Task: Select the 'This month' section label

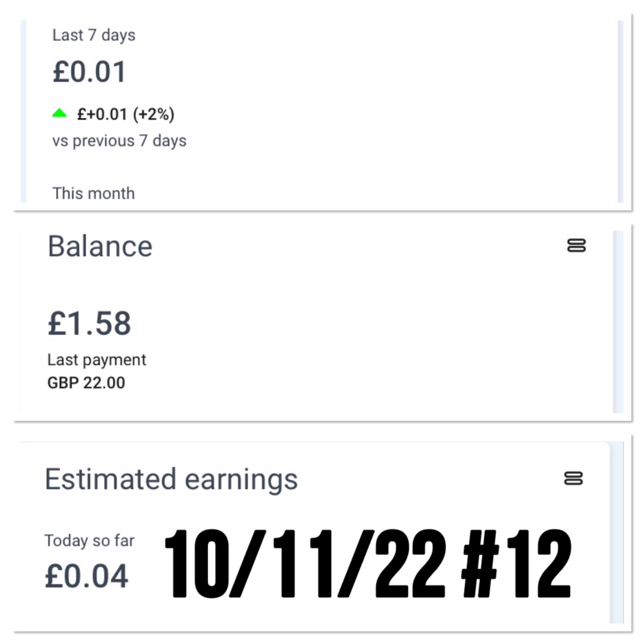Action: pos(94,194)
